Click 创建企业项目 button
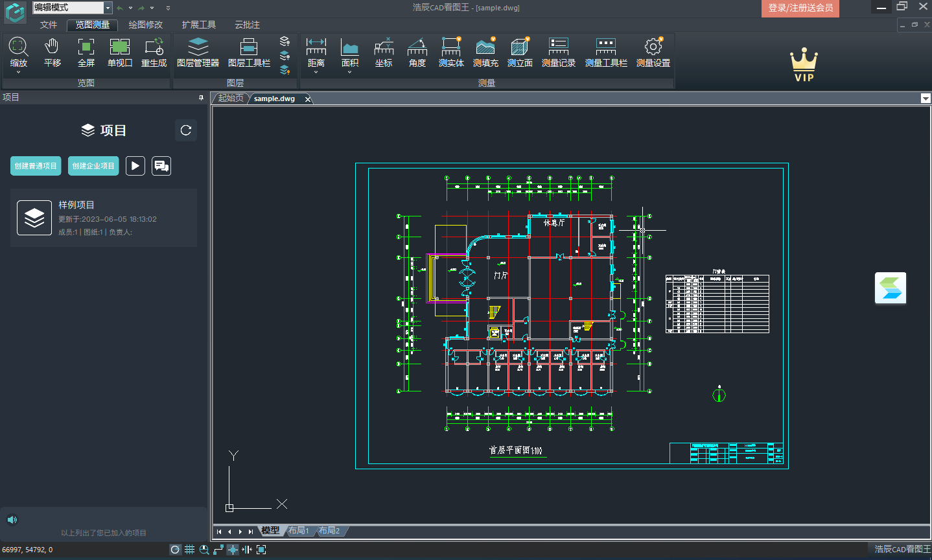The height and width of the screenshot is (560, 932). click(93, 166)
